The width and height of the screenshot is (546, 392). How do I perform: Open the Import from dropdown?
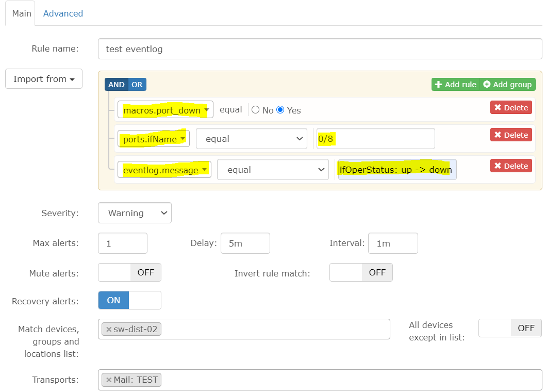click(x=44, y=79)
